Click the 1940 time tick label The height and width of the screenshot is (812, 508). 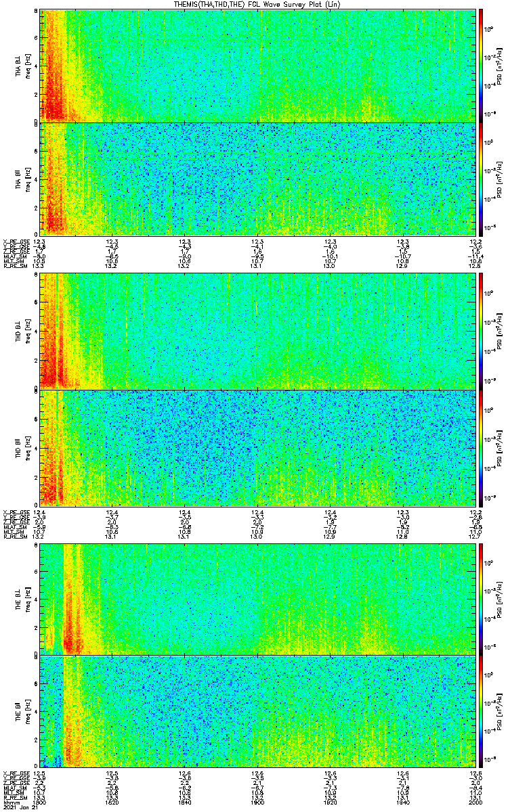(x=402, y=803)
